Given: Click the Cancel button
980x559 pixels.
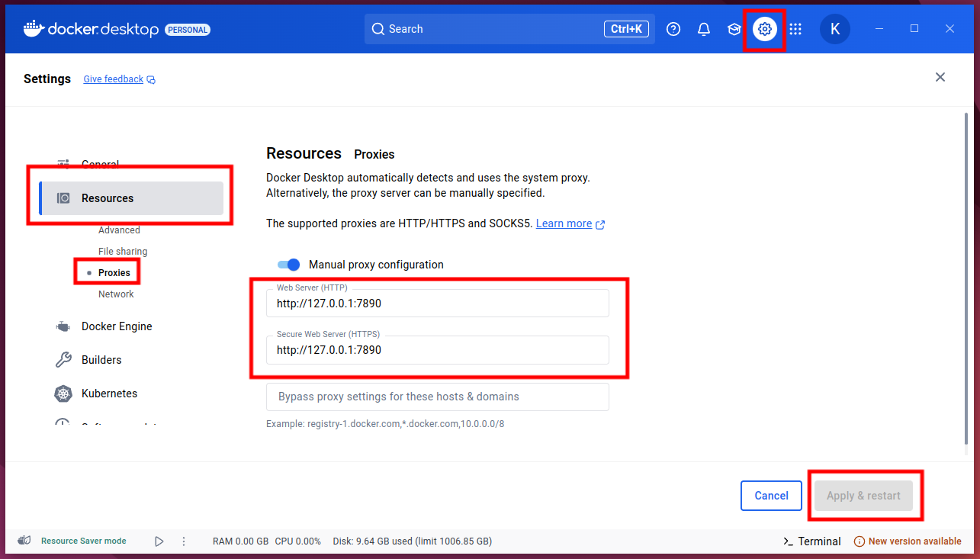Looking at the screenshot, I should [x=771, y=496].
